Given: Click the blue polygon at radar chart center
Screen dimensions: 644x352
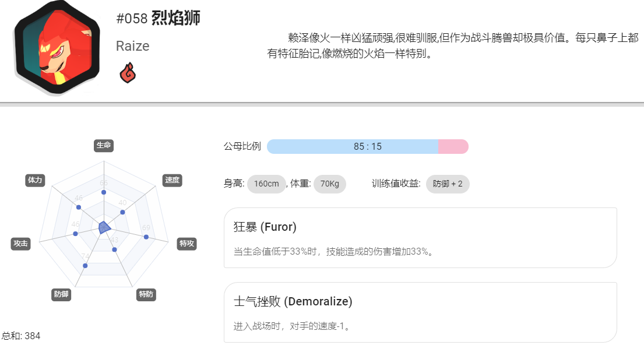Looking at the screenshot, I should [104, 227].
